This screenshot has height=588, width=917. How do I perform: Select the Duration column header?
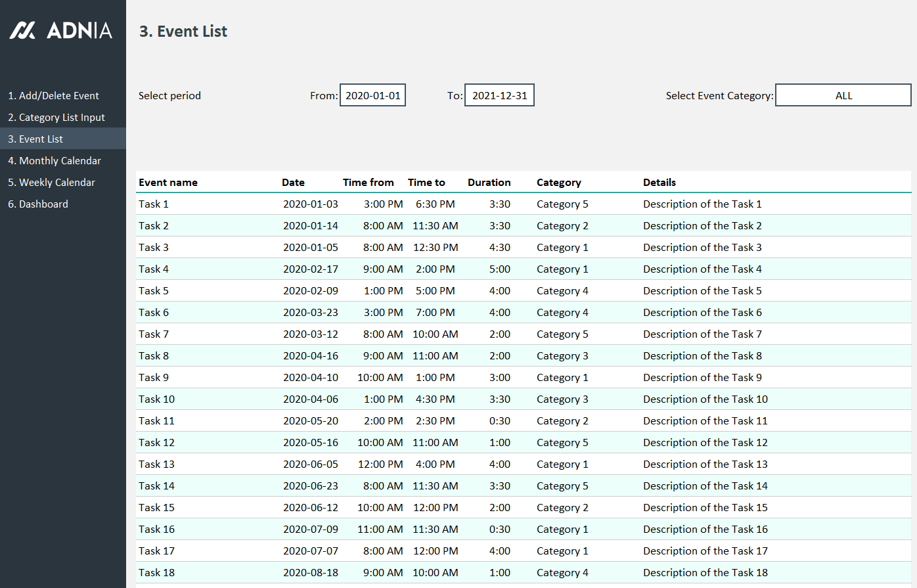[x=489, y=182]
